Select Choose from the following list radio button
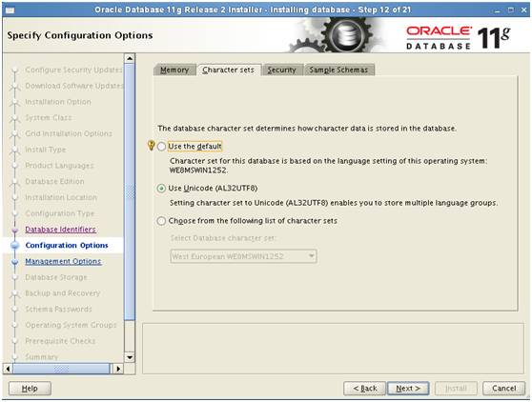Screen dimensions: 532x402 (x=161, y=221)
